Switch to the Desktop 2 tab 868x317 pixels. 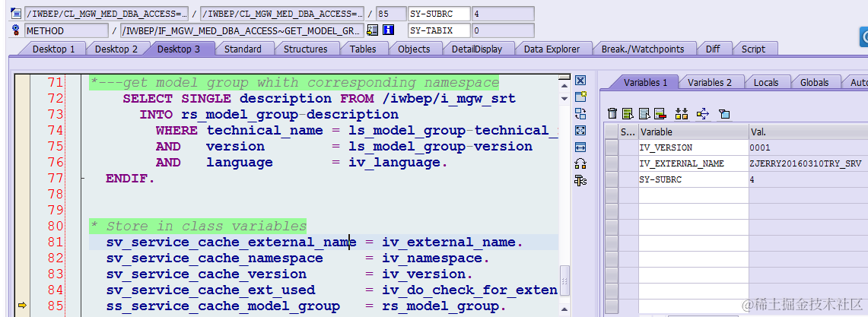pyautogui.click(x=116, y=49)
